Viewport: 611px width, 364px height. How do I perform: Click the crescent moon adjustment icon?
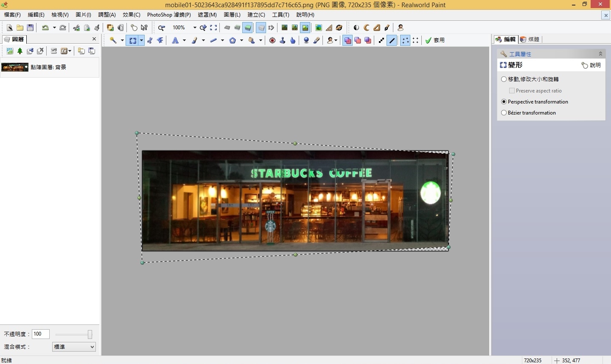[367, 28]
